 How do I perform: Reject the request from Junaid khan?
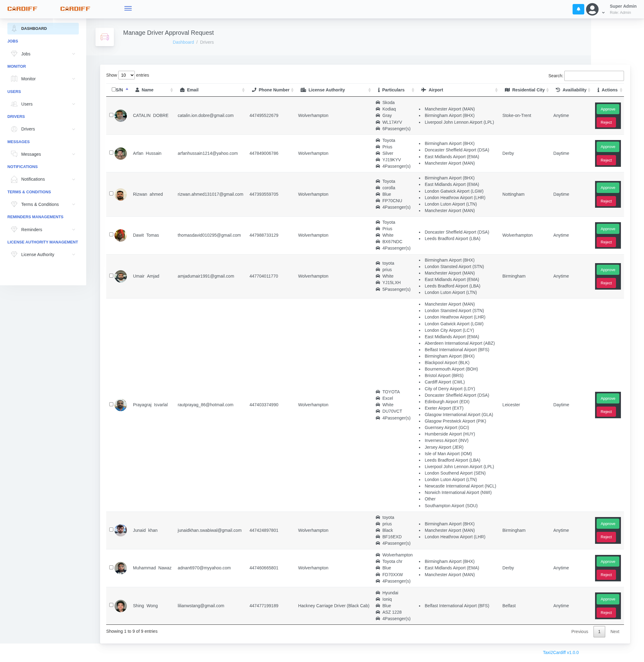606,537
